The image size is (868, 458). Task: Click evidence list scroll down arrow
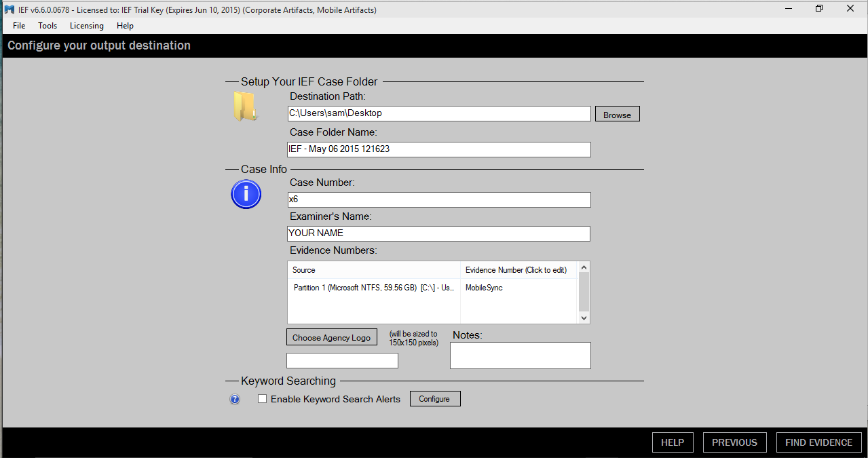click(x=584, y=317)
